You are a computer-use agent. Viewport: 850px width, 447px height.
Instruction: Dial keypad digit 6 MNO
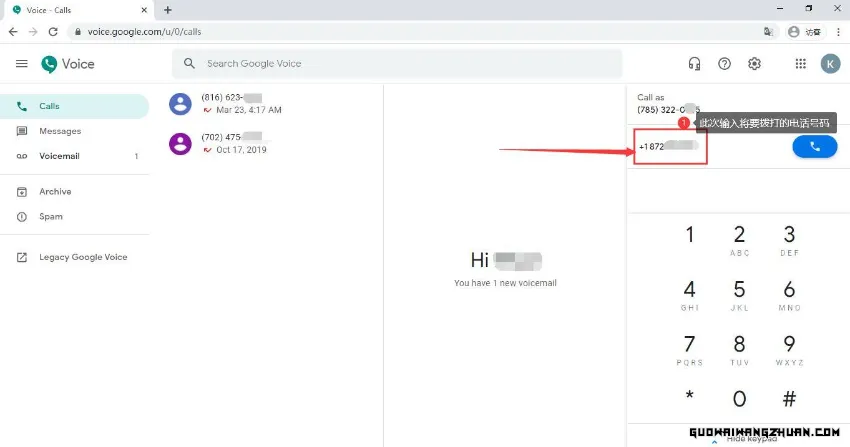(x=789, y=295)
